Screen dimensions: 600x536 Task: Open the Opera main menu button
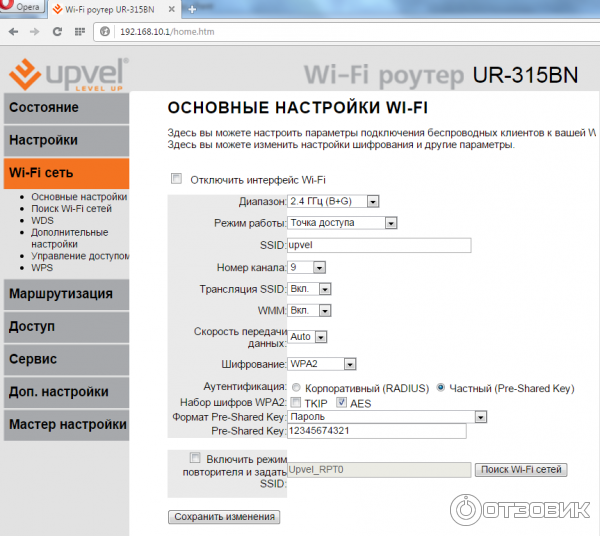pos(22,9)
